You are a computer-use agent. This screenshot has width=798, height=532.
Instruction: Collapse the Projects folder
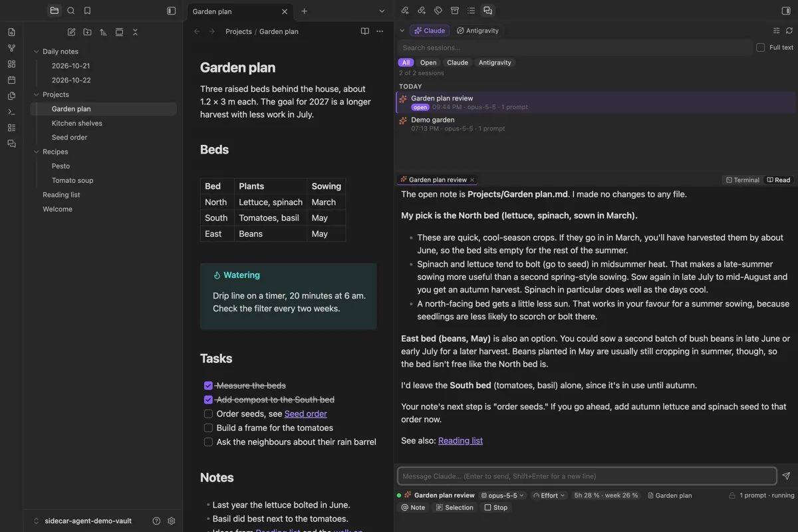click(37, 94)
